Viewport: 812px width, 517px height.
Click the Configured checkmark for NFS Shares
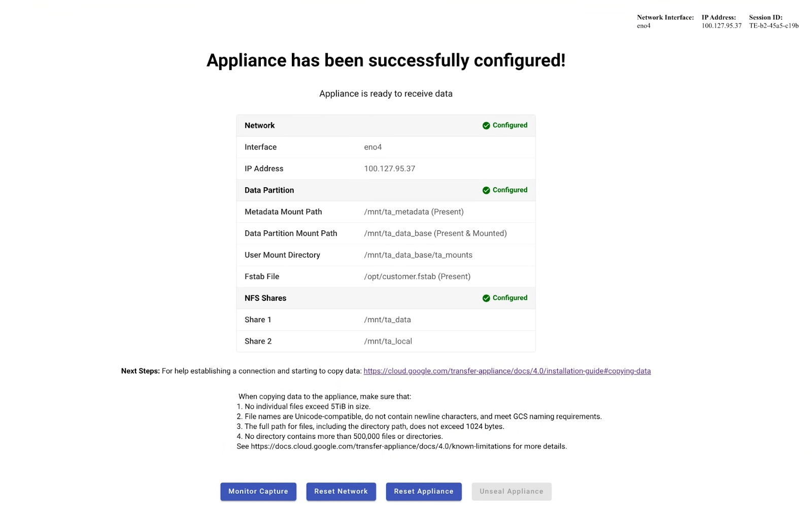(486, 298)
